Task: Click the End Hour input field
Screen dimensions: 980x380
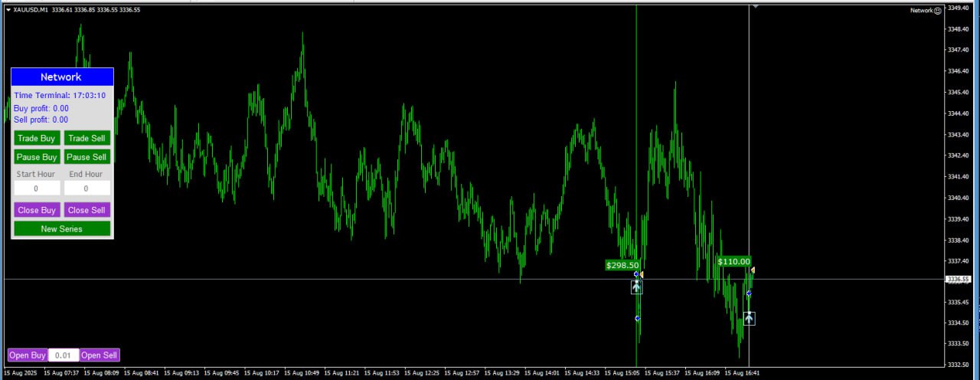Action: click(x=87, y=188)
